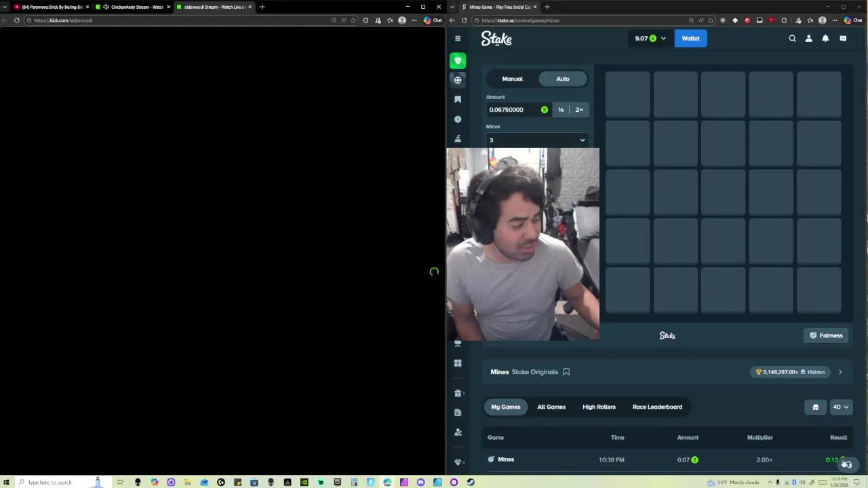
Task: Open notifications bell on Stake
Action: click(825, 39)
